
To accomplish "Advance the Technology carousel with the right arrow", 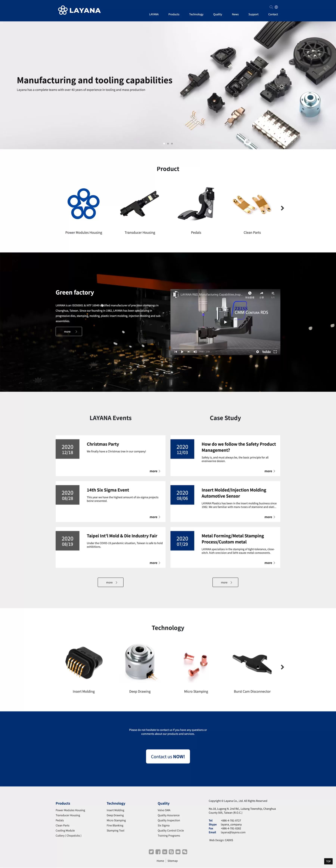I will (x=282, y=667).
